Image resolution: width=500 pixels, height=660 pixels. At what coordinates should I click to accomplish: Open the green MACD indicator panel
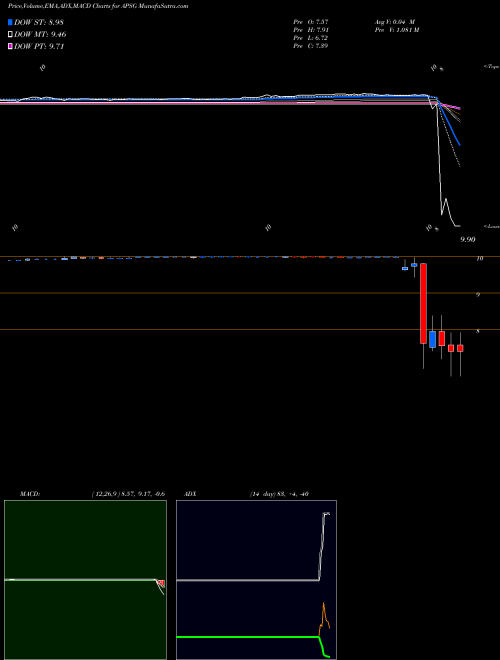click(85, 580)
